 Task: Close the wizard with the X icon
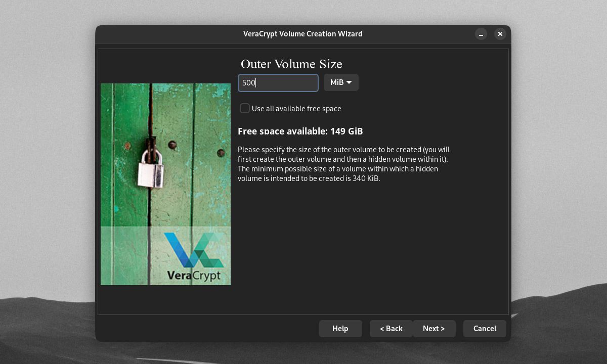point(500,34)
